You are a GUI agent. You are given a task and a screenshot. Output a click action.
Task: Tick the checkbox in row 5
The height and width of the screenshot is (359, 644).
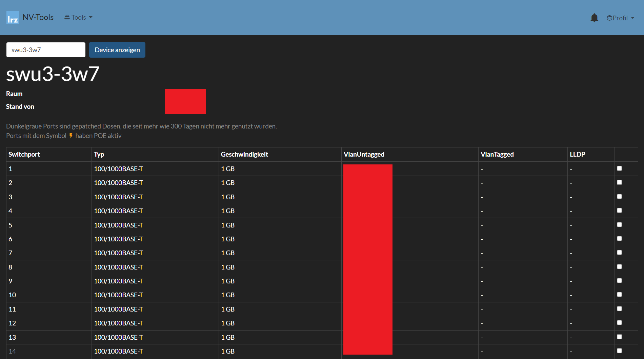coord(619,225)
